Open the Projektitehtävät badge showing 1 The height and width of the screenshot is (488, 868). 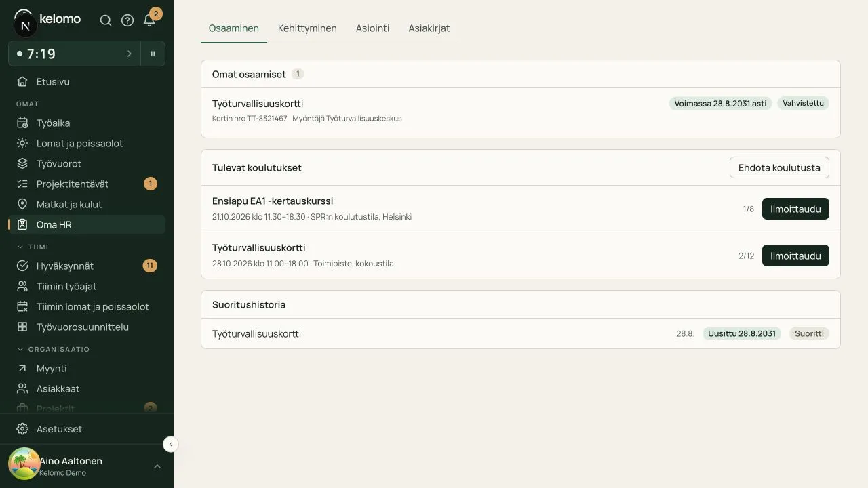pos(151,184)
